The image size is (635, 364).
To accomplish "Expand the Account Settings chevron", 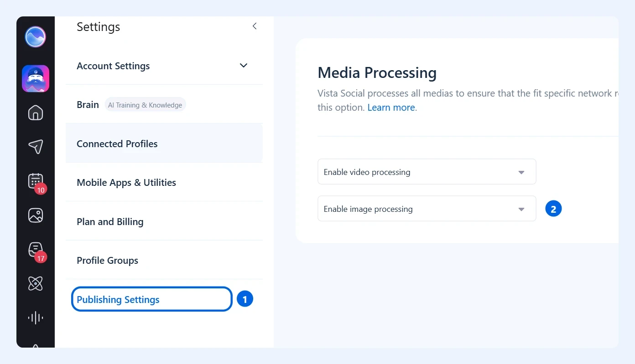I will tap(244, 66).
